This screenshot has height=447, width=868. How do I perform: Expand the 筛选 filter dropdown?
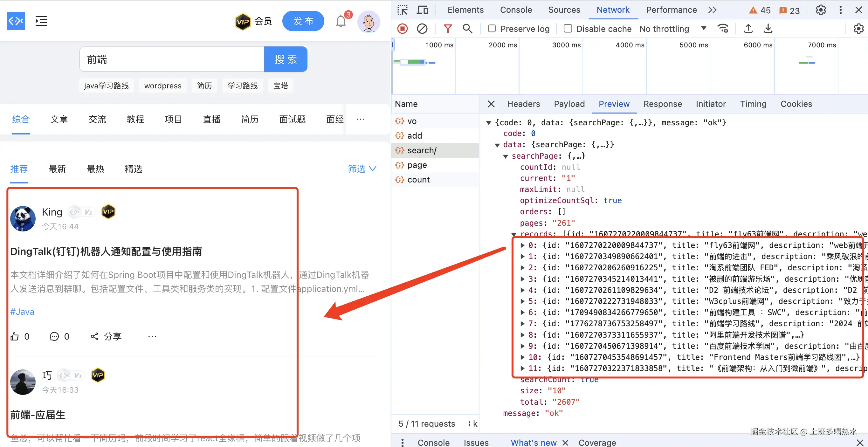pos(362,169)
